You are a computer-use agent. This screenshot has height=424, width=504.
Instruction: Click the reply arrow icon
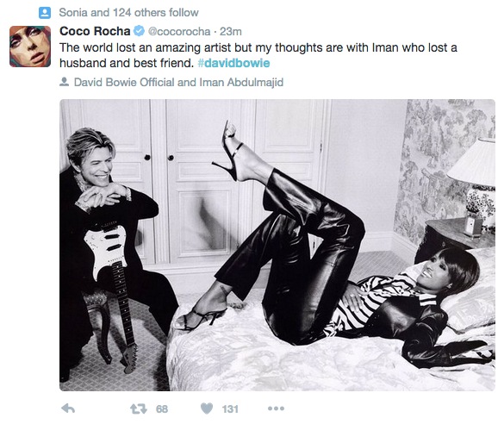click(68, 408)
